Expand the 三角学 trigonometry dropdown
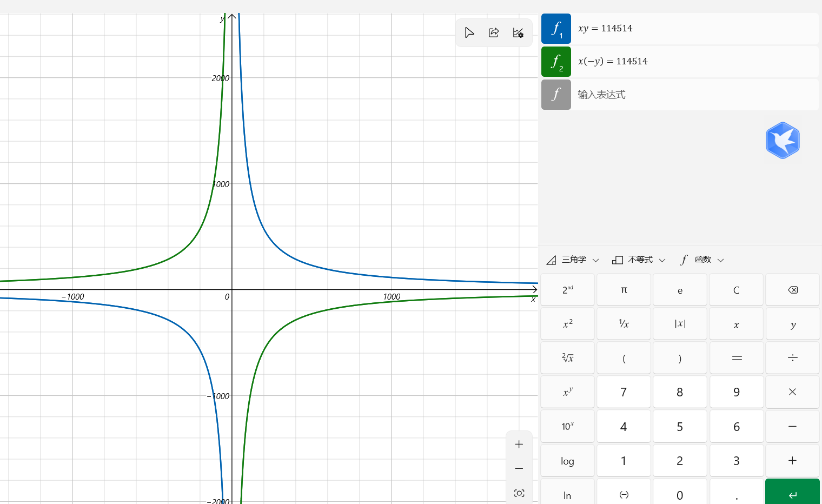 [x=573, y=260]
